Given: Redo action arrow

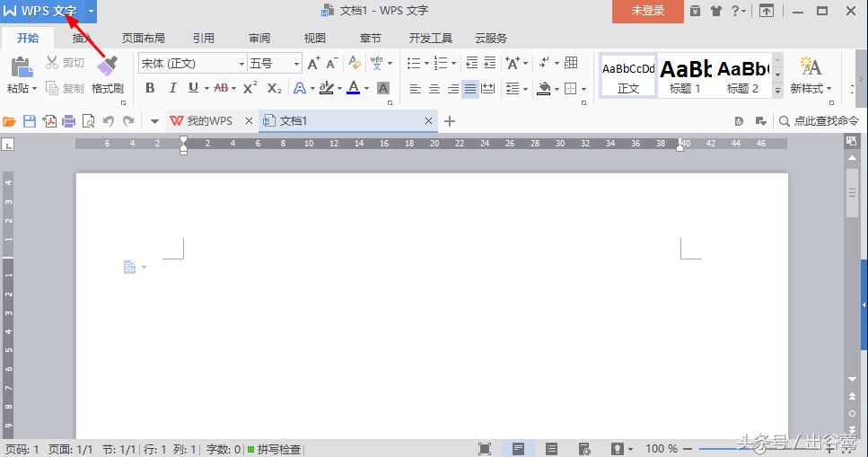Looking at the screenshot, I should tap(128, 121).
